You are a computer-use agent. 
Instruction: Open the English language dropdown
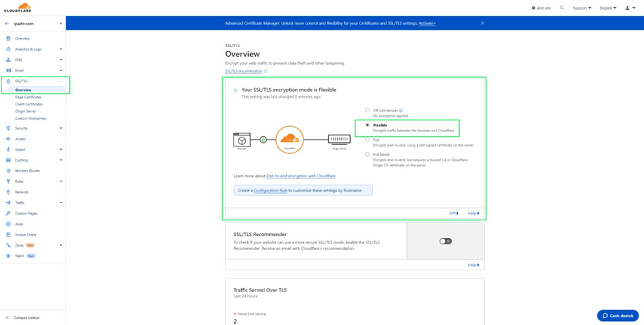coord(608,8)
